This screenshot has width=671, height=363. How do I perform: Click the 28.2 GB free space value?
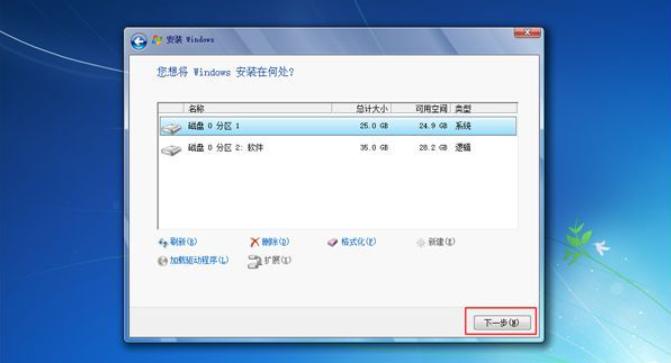(433, 148)
